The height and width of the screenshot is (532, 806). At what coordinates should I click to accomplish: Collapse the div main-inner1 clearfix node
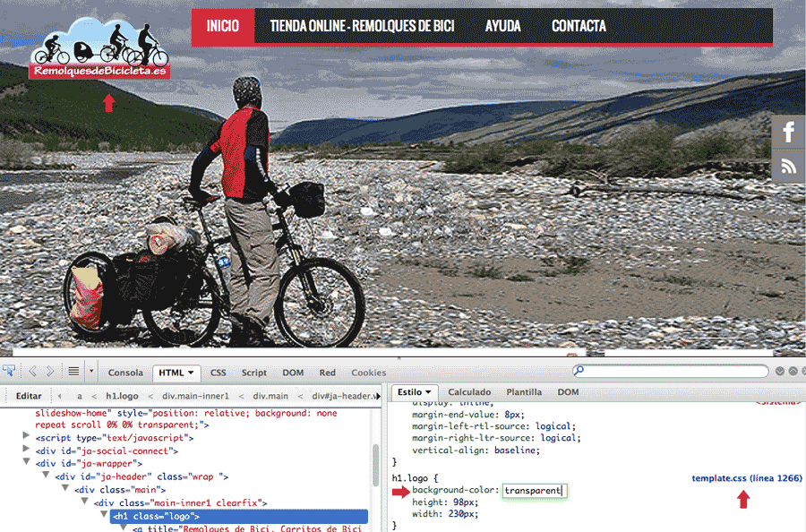85,501
